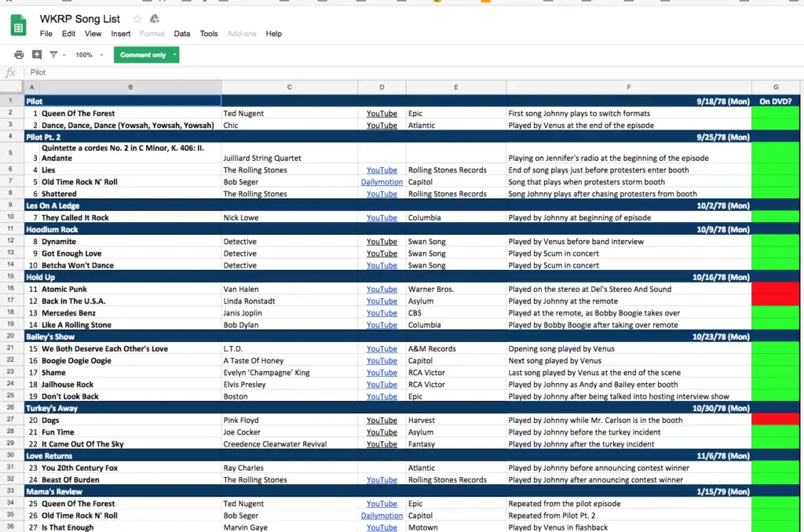Screen dimensions: 804x532
Task: Select the red On DVD cell for Dogs
Action: tap(775, 420)
